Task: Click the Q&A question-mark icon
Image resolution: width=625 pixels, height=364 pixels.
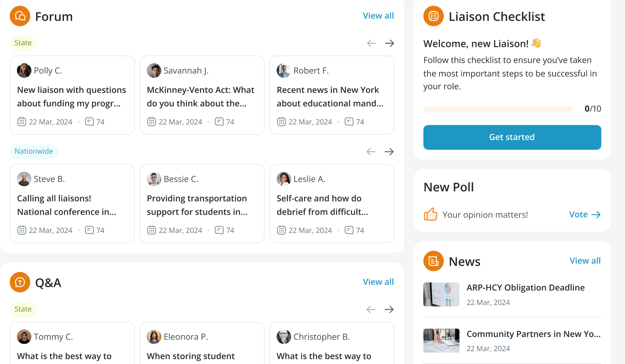Action: coord(20,282)
